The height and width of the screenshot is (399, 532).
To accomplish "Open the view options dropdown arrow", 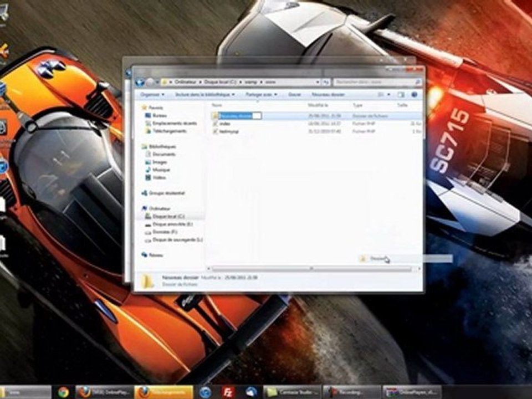I will (389, 95).
